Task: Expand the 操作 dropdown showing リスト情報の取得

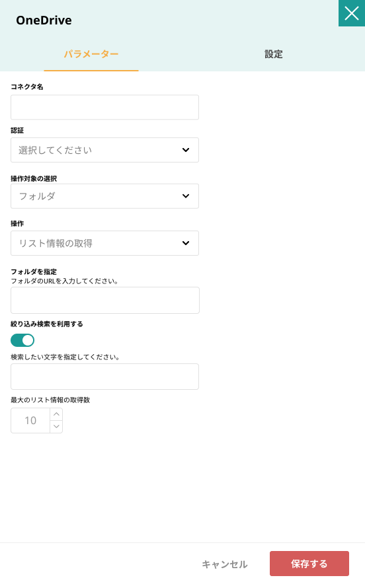Action: click(104, 243)
